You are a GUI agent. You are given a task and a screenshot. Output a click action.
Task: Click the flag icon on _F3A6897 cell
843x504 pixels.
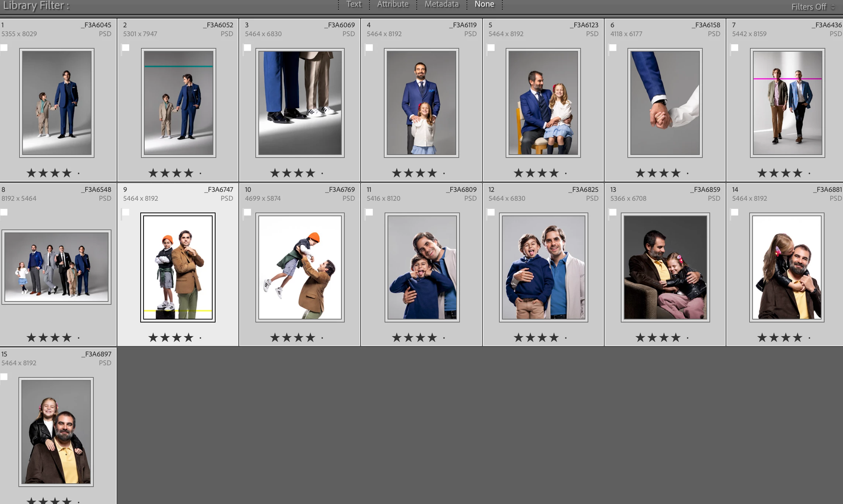coord(4,377)
